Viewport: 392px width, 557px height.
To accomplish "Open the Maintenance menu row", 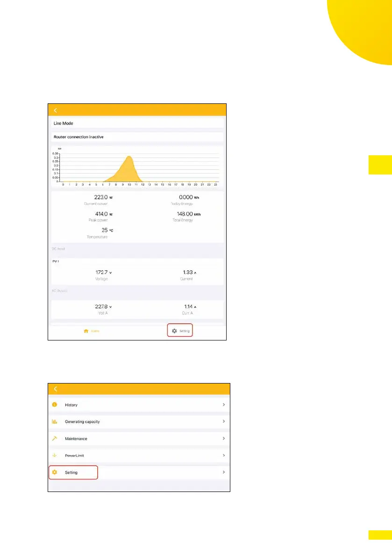I will point(139,438).
